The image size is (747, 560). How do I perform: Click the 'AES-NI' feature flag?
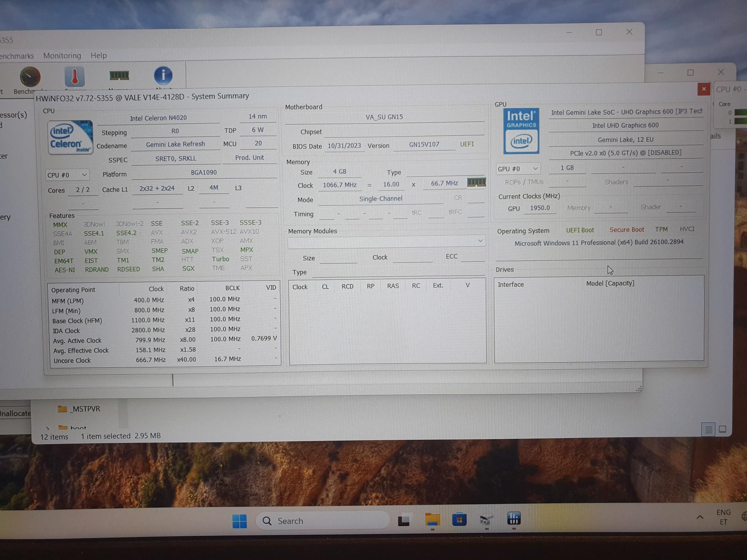[65, 270]
